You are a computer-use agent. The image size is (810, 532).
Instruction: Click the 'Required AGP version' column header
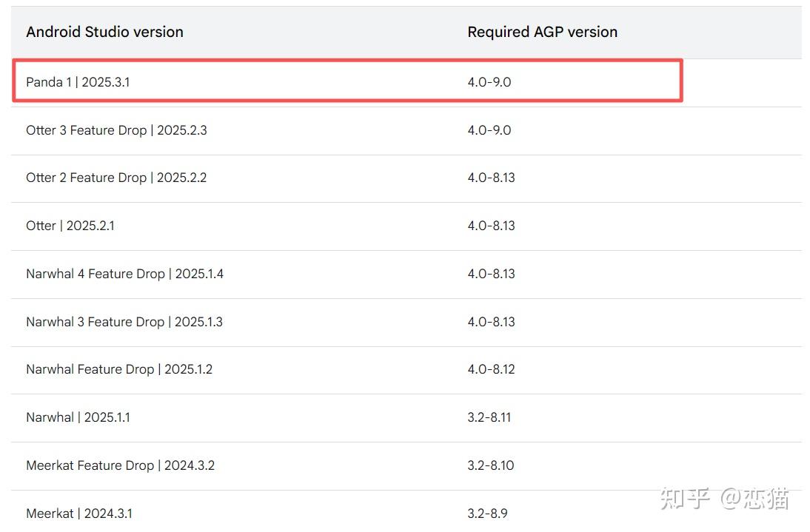click(542, 32)
